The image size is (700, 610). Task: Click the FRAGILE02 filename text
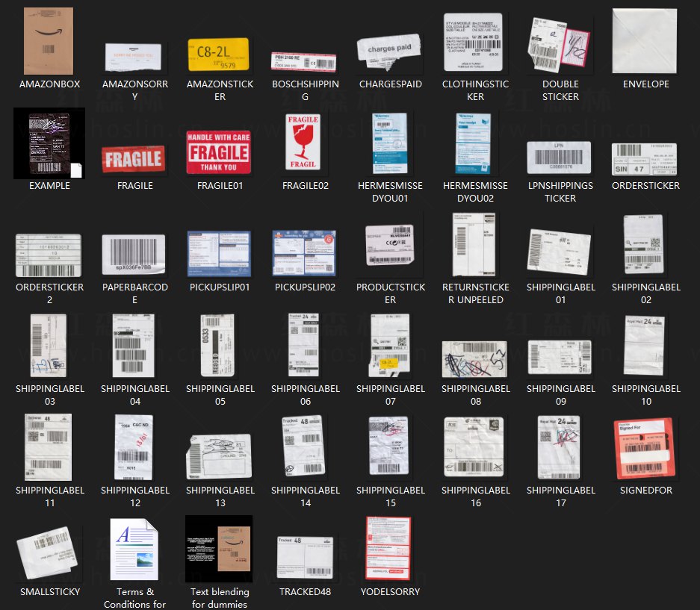(305, 186)
